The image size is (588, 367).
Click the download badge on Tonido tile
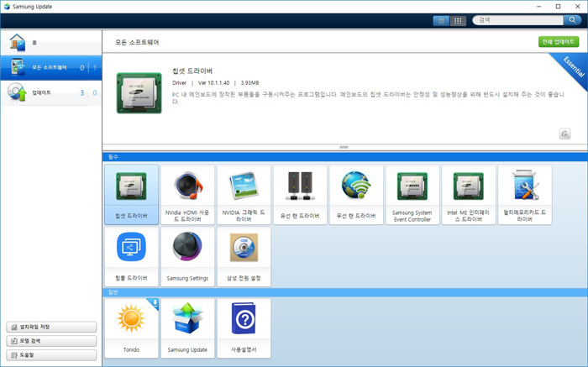(154, 303)
